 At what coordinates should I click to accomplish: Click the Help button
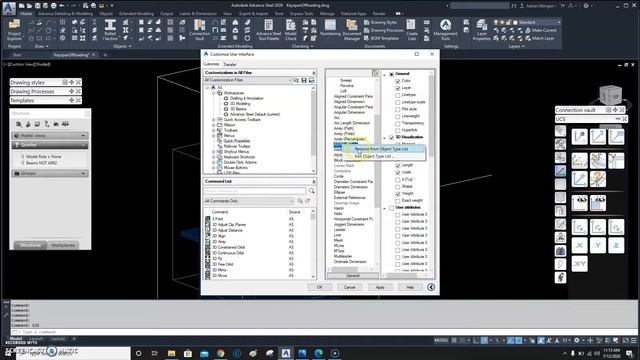coord(410,287)
